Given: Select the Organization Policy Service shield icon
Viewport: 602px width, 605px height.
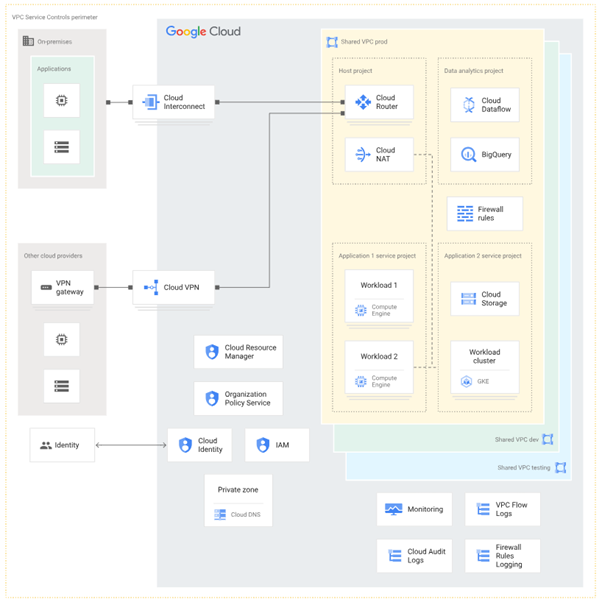Looking at the screenshot, I should pyautogui.click(x=212, y=399).
